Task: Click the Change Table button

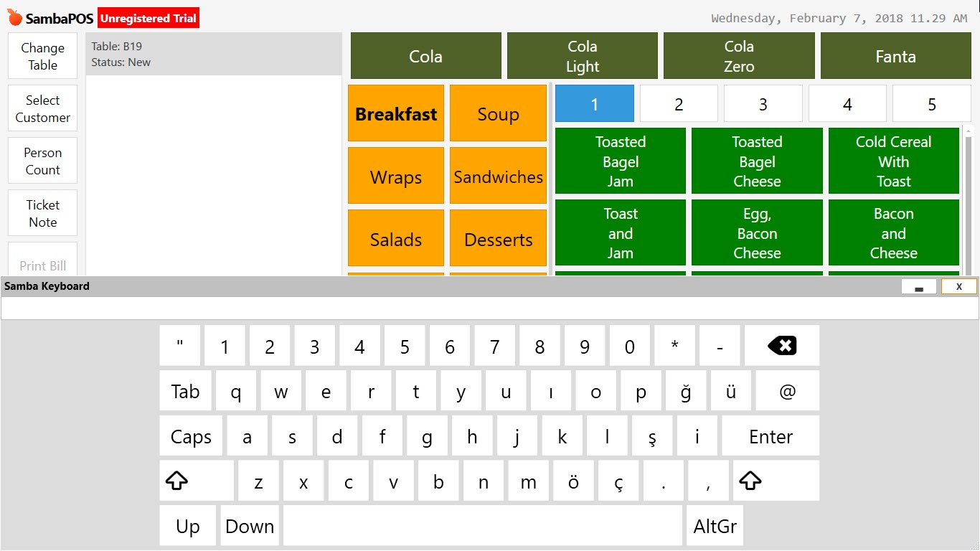Action: click(x=42, y=55)
